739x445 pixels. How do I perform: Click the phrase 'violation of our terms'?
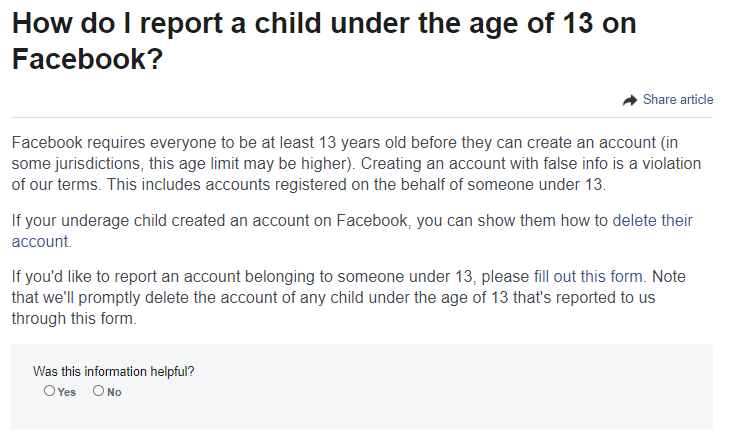pos(356,174)
